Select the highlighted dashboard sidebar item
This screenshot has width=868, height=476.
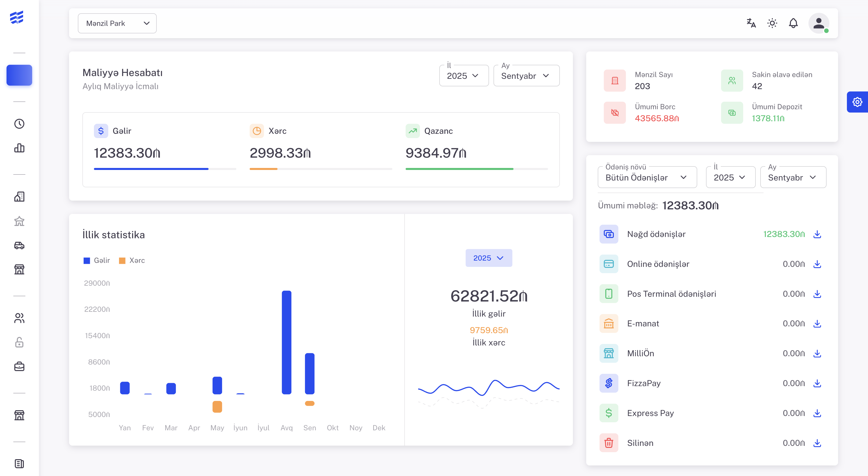[19, 75]
